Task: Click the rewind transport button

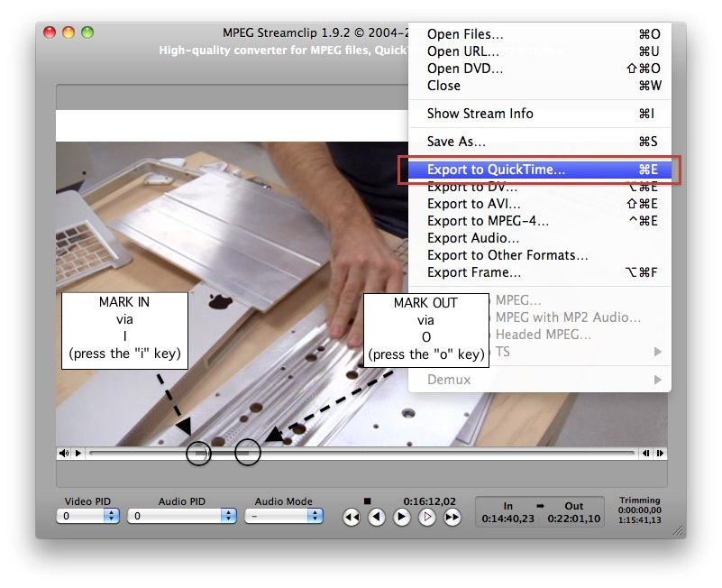Action: tap(352, 518)
